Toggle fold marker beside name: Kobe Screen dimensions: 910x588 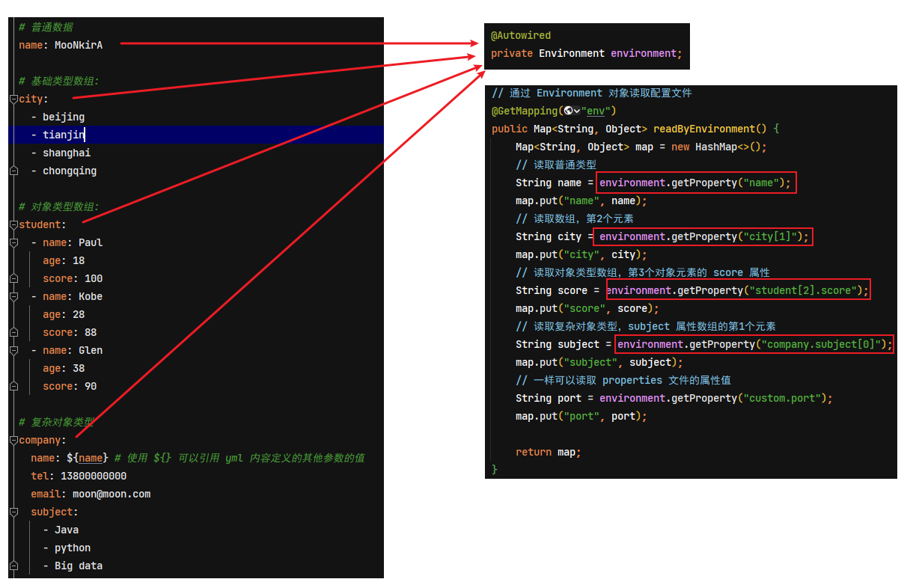13,296
